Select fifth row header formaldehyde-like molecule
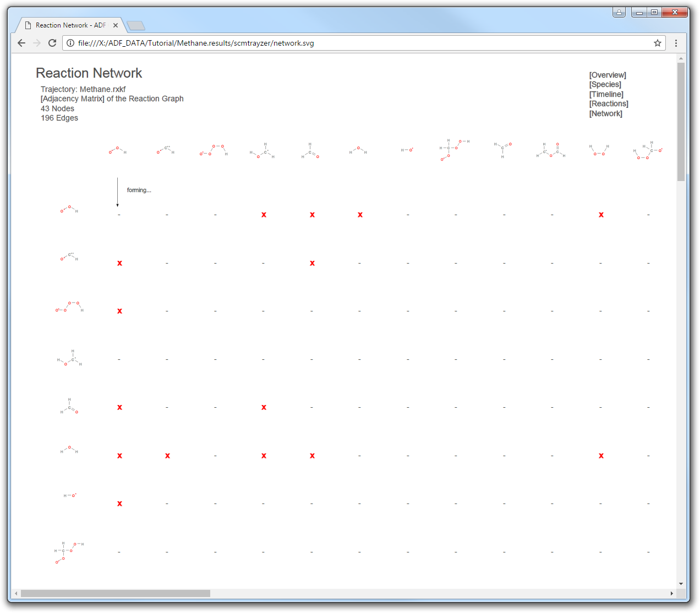700x613 pixels. [x=69, y=406]
